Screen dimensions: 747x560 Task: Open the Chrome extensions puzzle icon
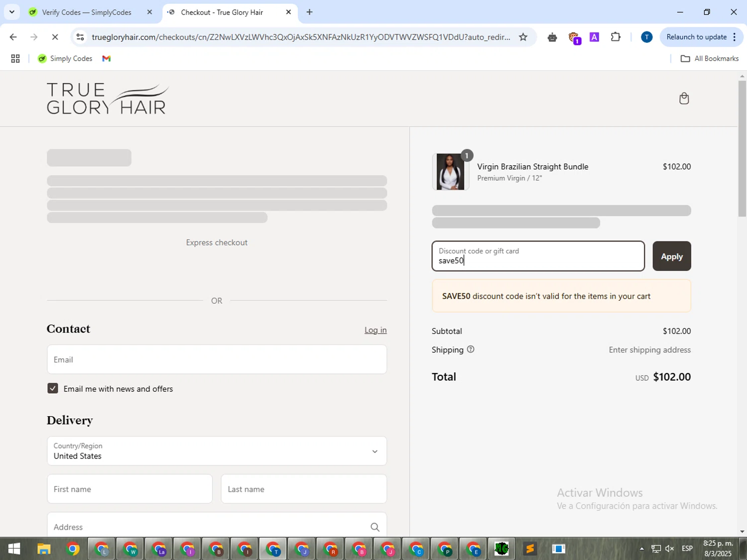point(616,37)
